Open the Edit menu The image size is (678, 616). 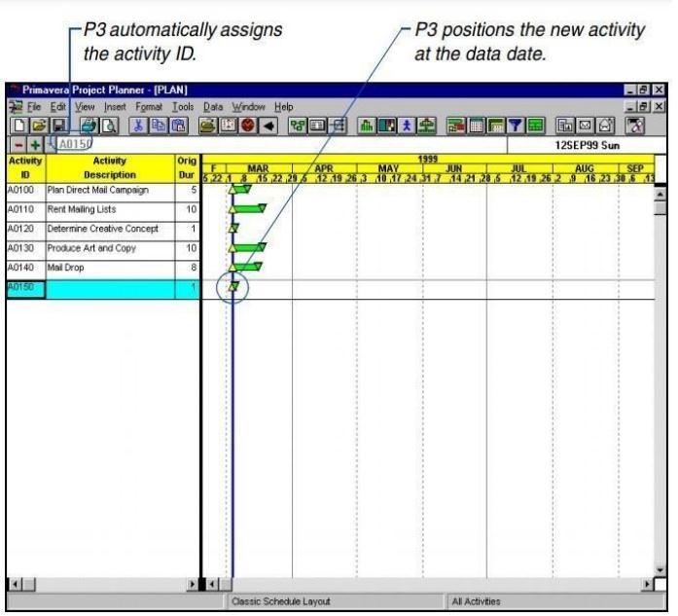58,106
